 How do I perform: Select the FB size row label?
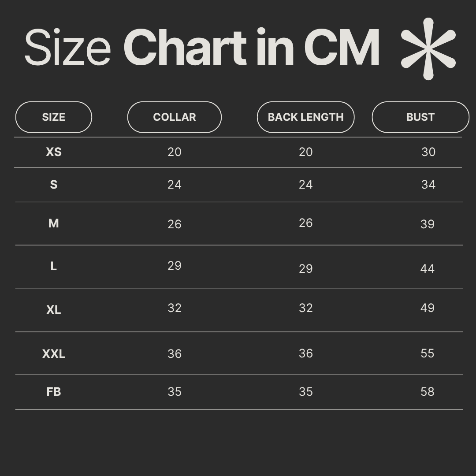pyautogui.click(x=54, y=392)
